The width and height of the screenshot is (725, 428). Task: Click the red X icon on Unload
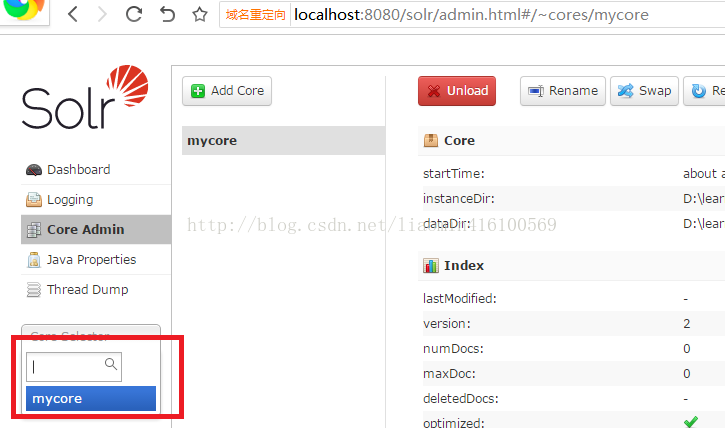[x=434, y=91]
